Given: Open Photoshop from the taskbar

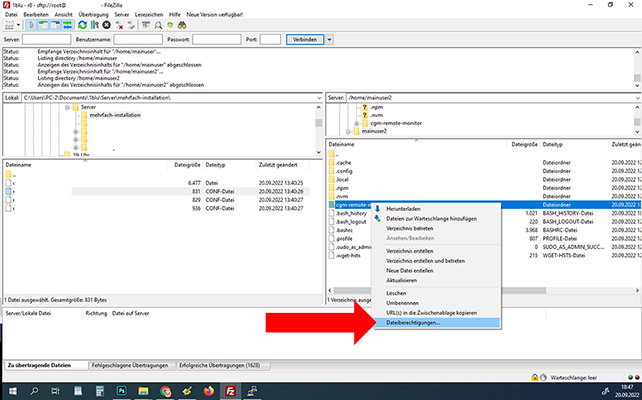Looking at the screenshot, I should point(122,391).
